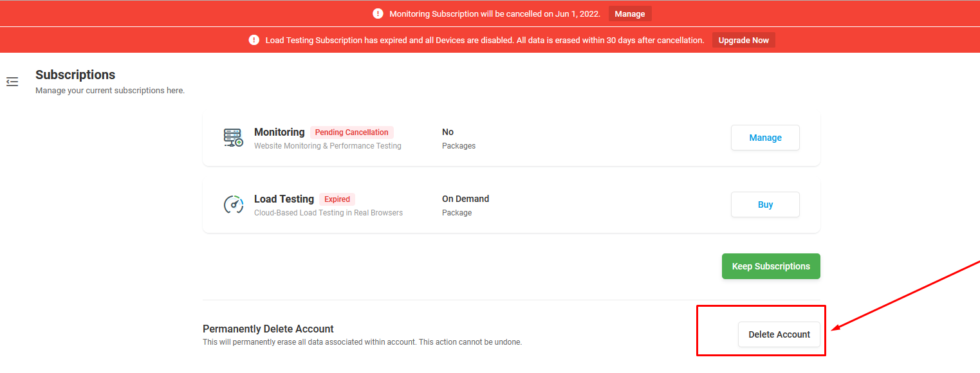The image size is (980, 373).
Task: Select Upgrade Now in the expired banner
Action: pyautogui.click(x=744, y=40)
